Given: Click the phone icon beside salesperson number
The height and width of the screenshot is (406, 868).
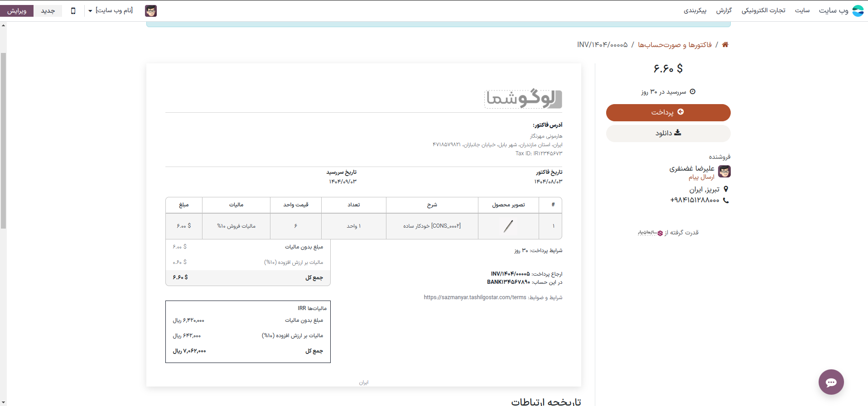Looking at the screenshot, I should (726, 201).
